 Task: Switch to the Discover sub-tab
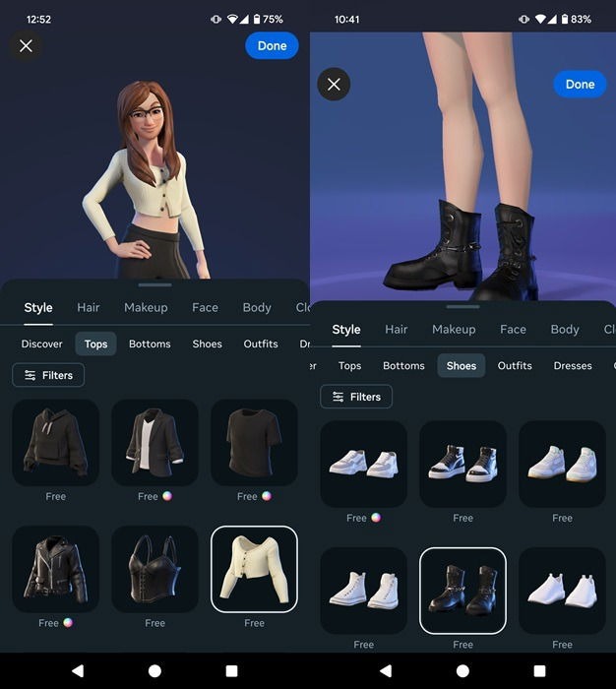tap(42, 344)
